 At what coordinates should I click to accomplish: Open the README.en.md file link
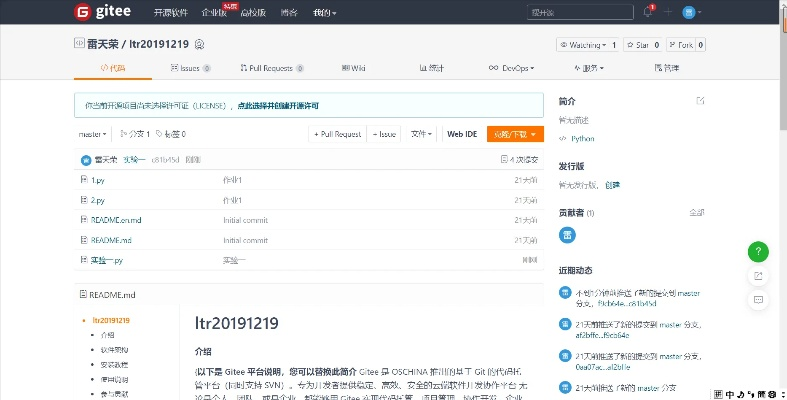(116, 220)
